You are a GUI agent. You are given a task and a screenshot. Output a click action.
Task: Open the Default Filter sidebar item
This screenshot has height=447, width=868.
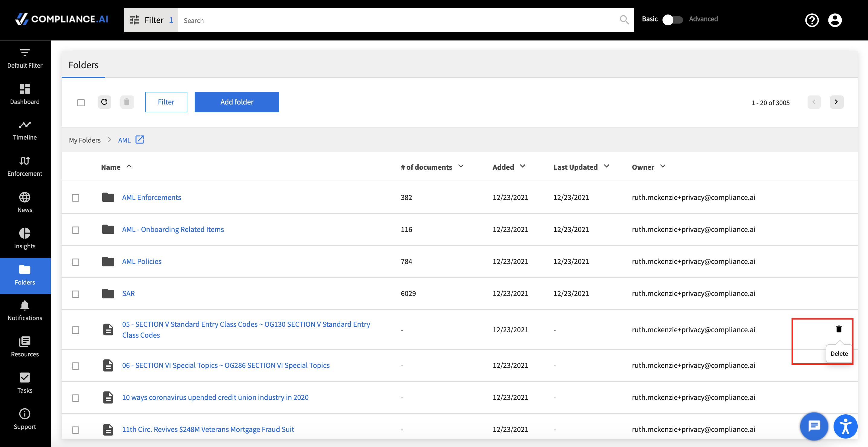(x=25, y=59)
